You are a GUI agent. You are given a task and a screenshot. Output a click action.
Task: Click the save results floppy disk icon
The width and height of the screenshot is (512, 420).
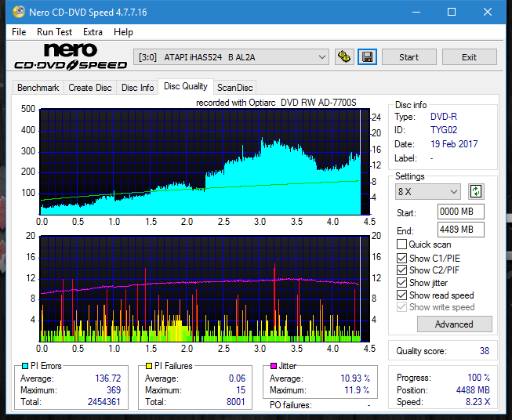click(x=368, y=57)
